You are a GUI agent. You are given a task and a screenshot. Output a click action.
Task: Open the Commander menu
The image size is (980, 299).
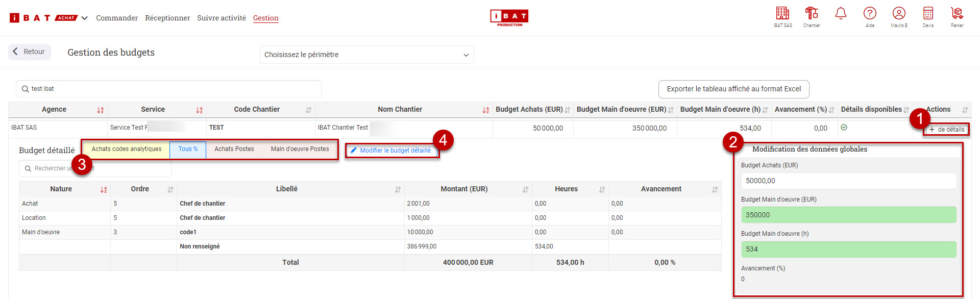pos(117,18)
